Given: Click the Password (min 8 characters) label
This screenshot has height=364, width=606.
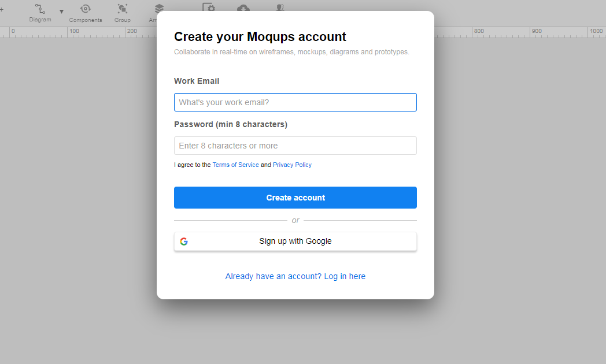Looking at the screenshot, I should tap(230, 124).
